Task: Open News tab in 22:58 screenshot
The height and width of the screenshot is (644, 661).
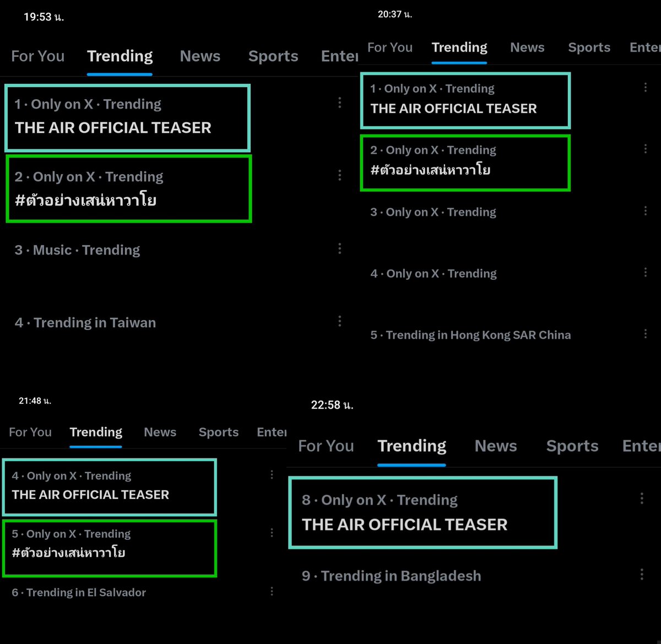Action: tap(496, 446)
